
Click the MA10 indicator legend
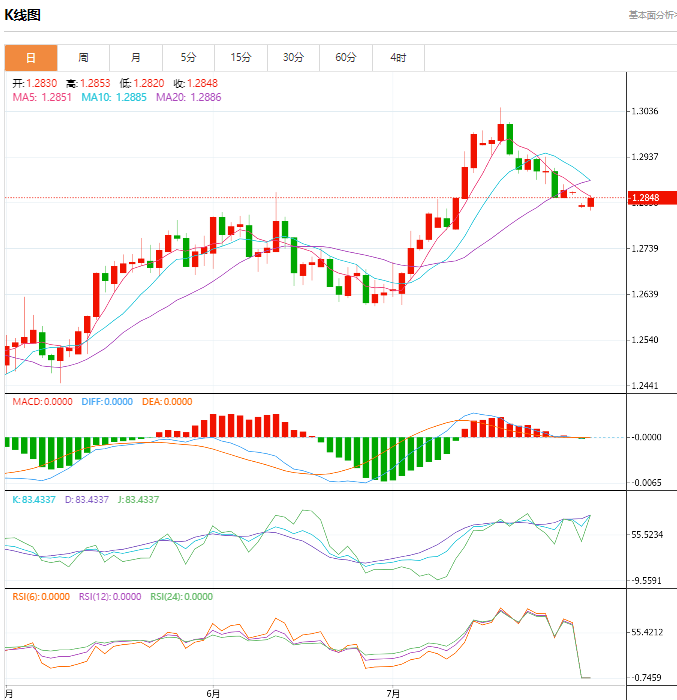(114, 98)
